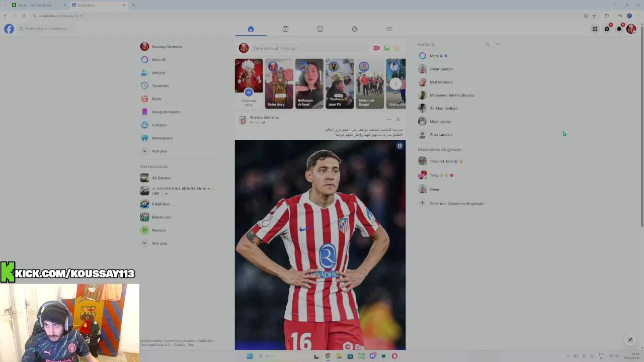Image resolution: width=644 pixels, height=362 pixels.
Task: Open the Groups tab in top bar
Action: tap(355, 29)
